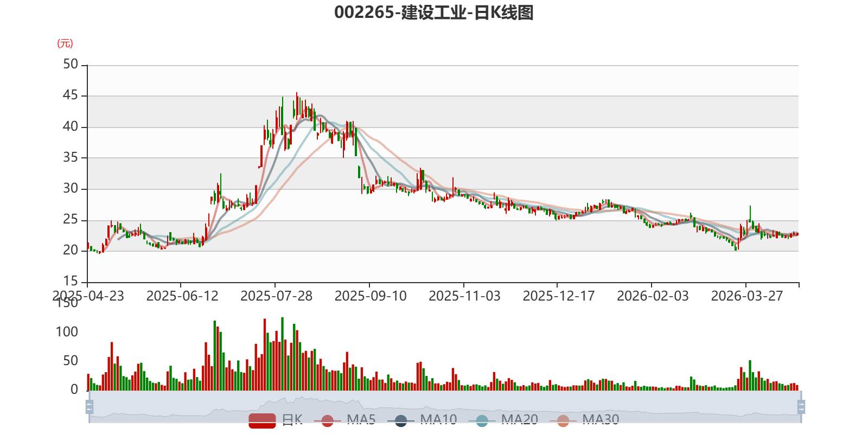Viewport: 868px width, 434px height.
Task: Click the 100 volume axis label
Action: (x=67, y=331)
